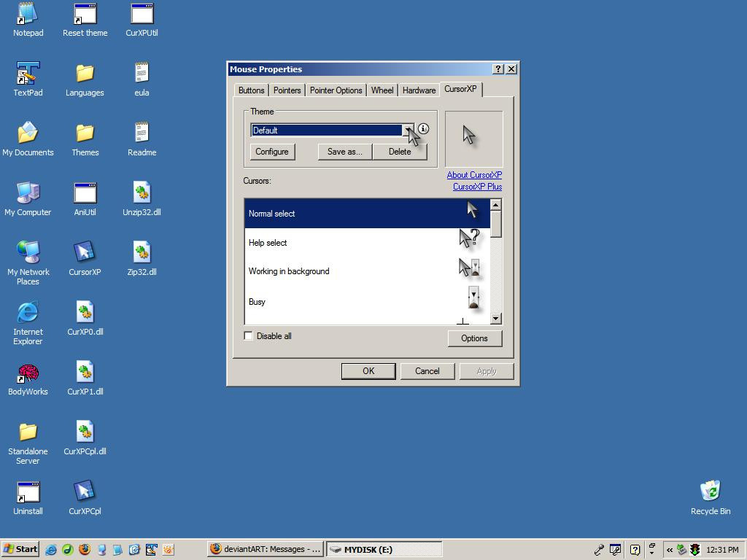Open the CursorXP Plus link

click(477, 187)
